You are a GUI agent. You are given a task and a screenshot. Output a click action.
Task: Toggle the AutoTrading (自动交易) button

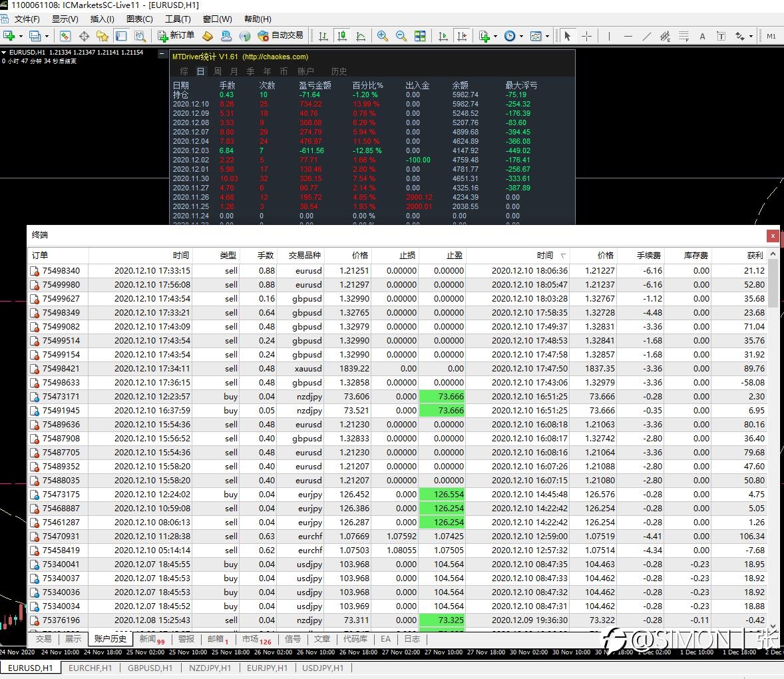(280, 36)
